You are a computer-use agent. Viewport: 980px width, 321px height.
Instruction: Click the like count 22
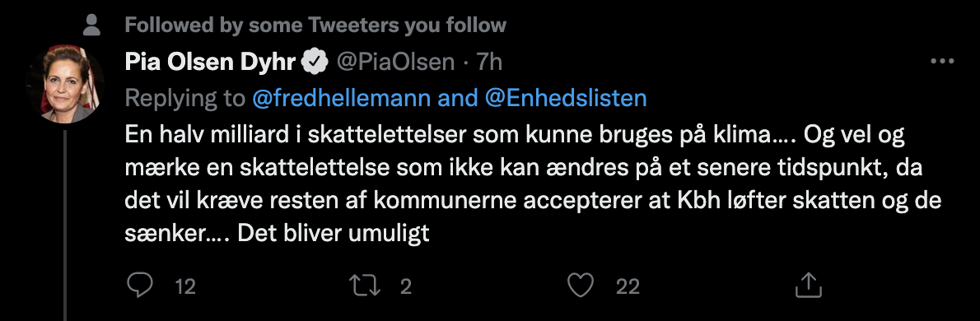point(628,286)
